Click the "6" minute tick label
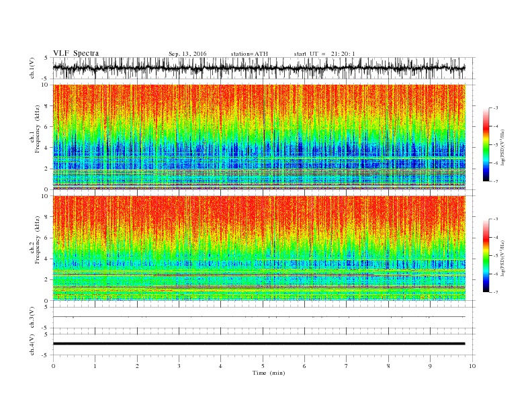 304,366
